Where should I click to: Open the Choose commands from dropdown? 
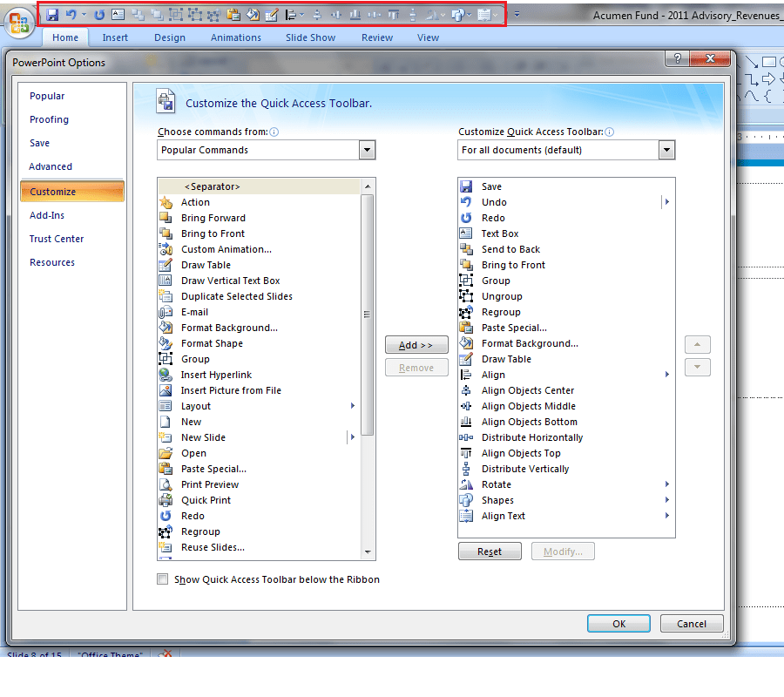coord(367,150)
